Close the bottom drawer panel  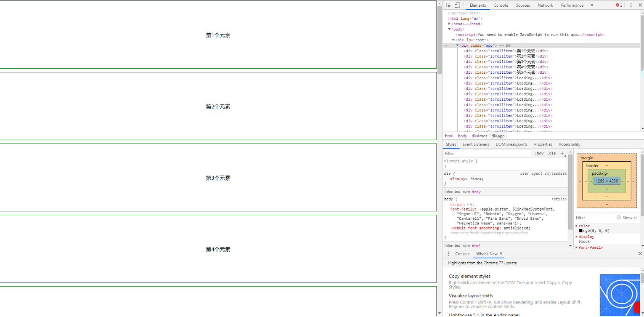pyautogui.click(x=640, y=253)
